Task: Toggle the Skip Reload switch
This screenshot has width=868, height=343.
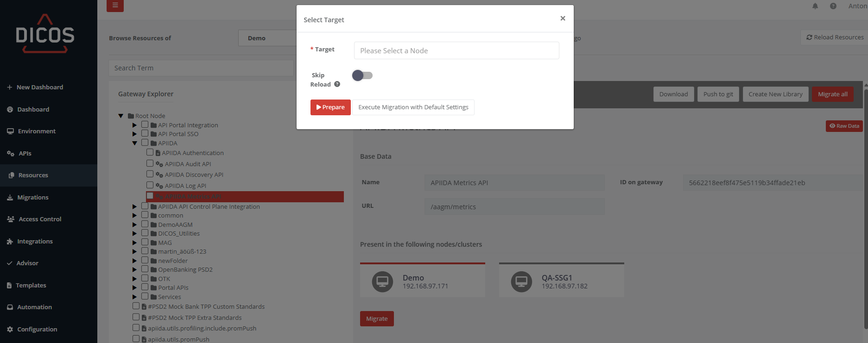Action: (362, 75)
